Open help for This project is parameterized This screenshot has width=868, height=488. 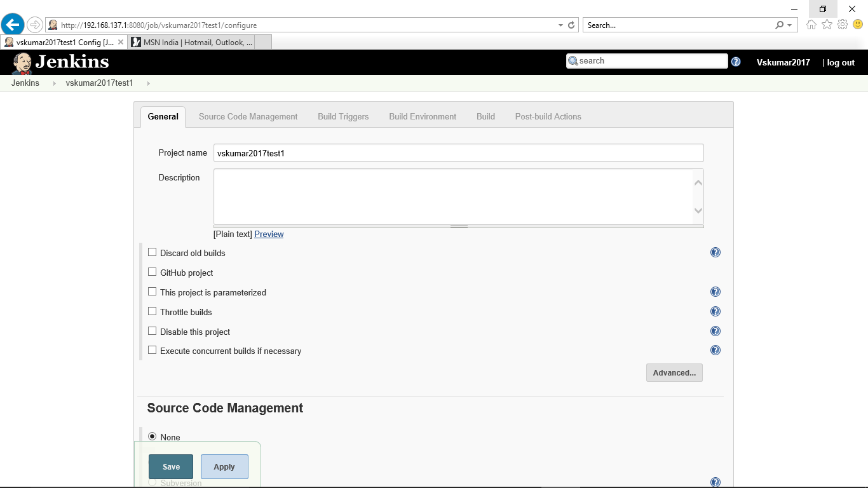(715, 292)
